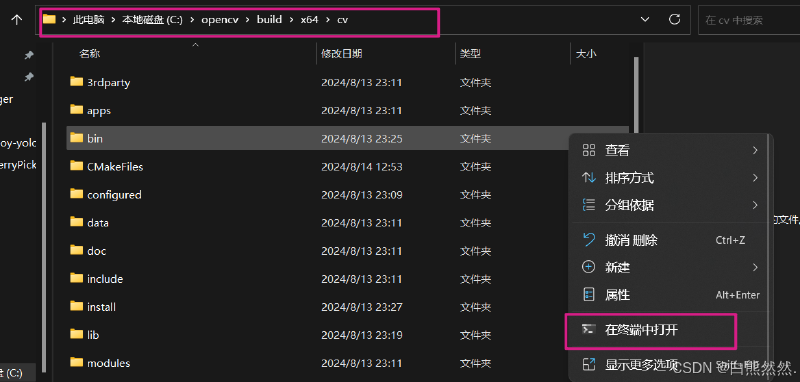Click the 撤消 undo arrow icon

589,239
